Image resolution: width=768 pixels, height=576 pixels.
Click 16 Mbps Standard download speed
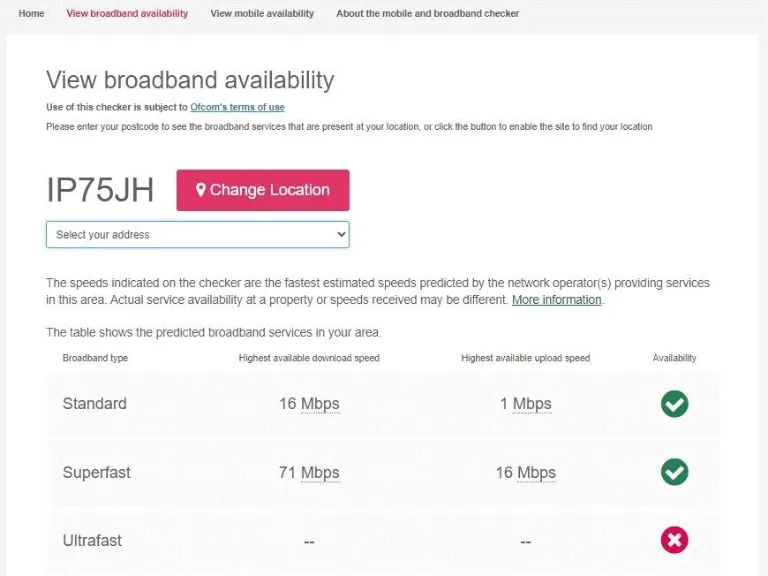[x=309, y=404]
